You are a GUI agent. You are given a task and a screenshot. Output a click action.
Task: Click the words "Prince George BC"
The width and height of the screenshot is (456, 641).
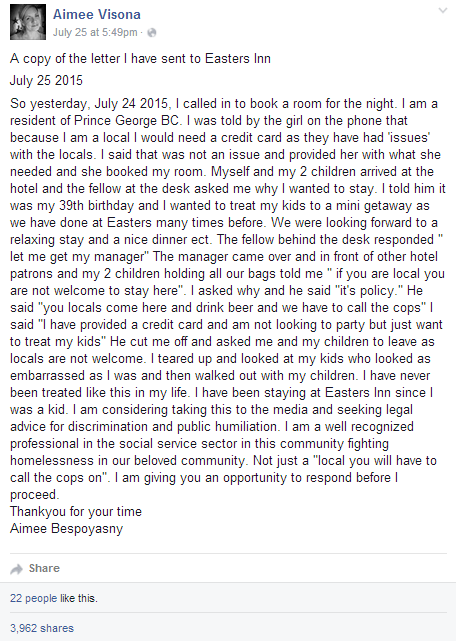[127, 121]
